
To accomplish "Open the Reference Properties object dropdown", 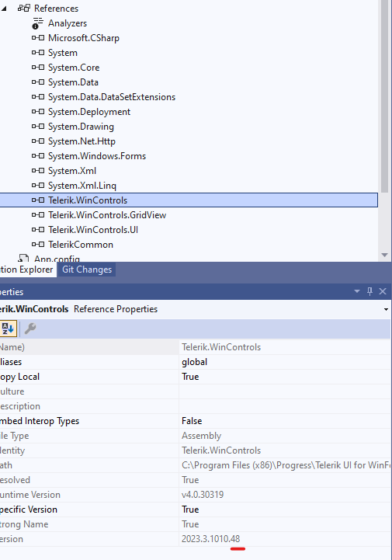I will 386,309.
